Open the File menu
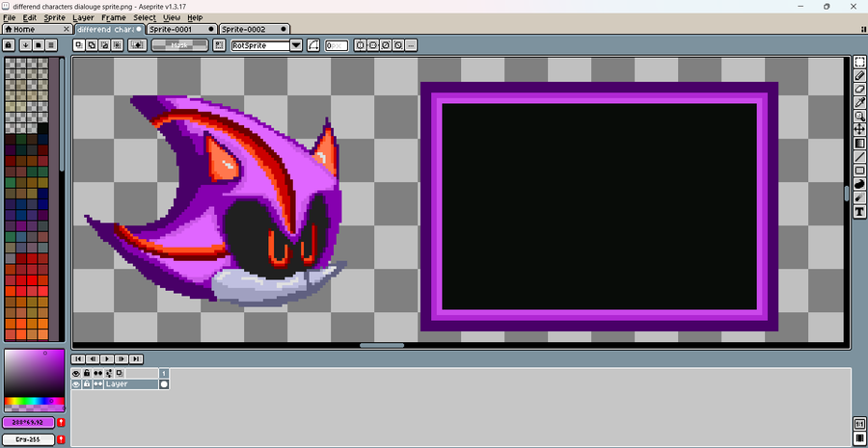 10,17
